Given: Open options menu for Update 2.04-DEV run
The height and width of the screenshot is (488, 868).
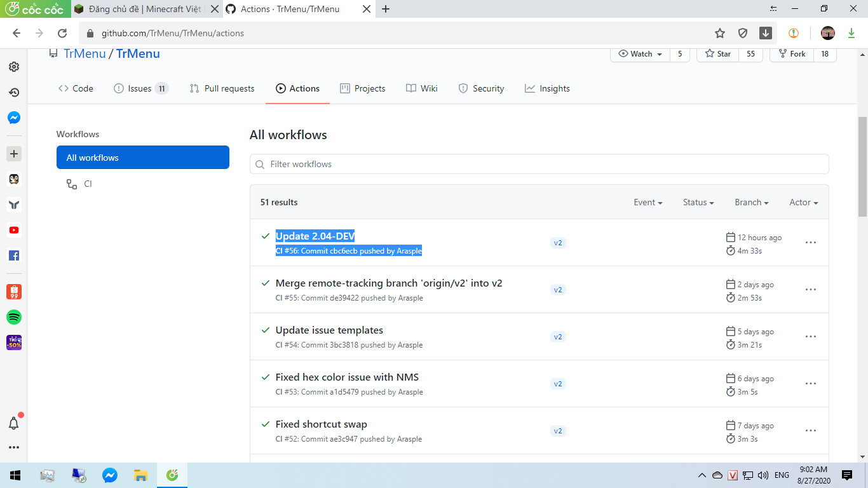Looking at the screenshot, I should pos(810,243).
